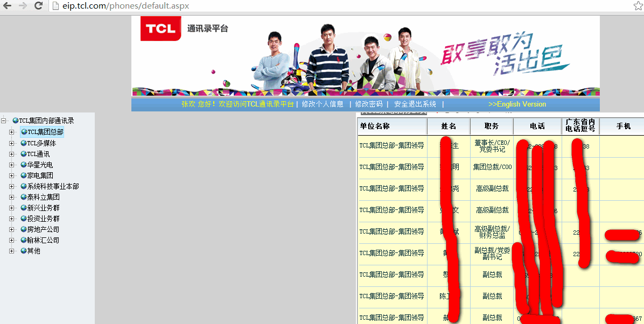The height and width of the screenshot is (324, 644).
Task: Select TCL通讯 in the tree
Action: 38,154
